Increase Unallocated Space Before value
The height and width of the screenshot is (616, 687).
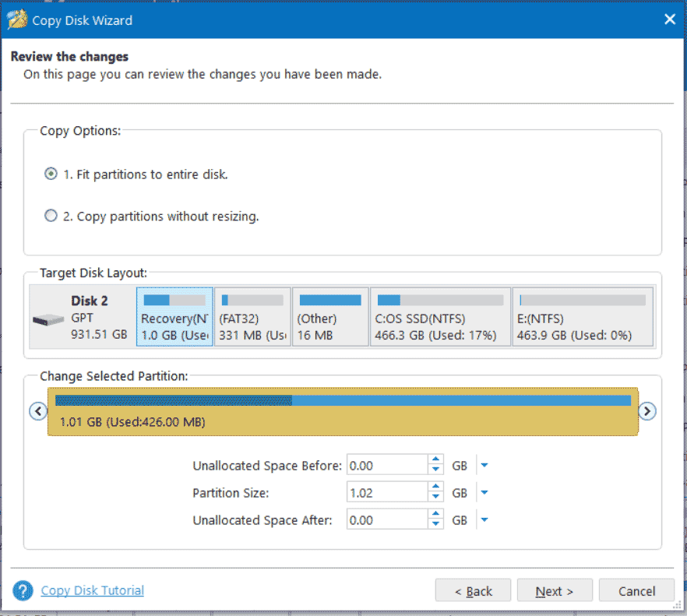435,459
